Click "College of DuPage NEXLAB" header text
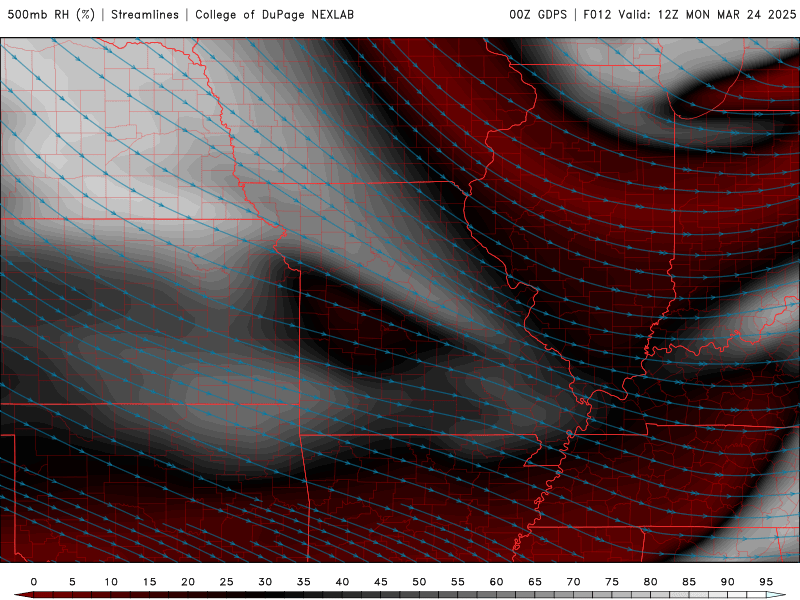Image resolution: width=800 pixels, height=600 pixels. point(274,15)
